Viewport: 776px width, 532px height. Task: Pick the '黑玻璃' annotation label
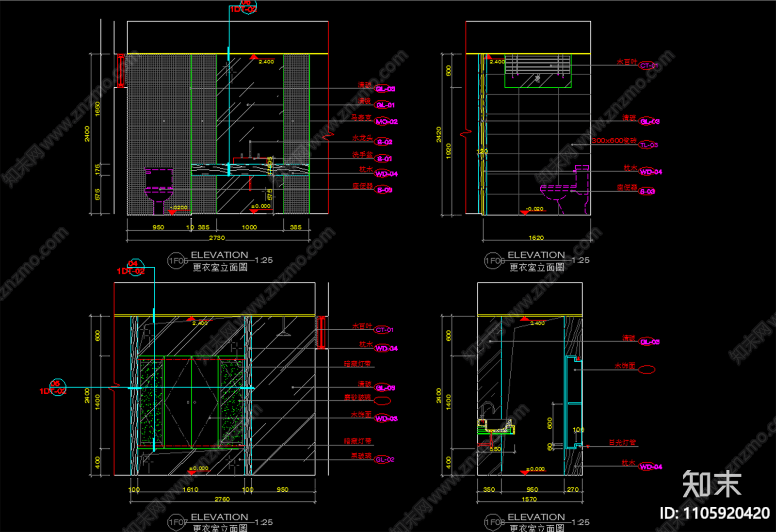pos(361,456)
